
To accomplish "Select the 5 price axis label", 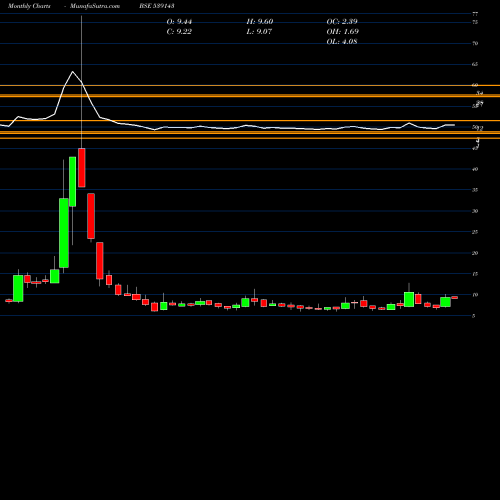I will [473, 316].
